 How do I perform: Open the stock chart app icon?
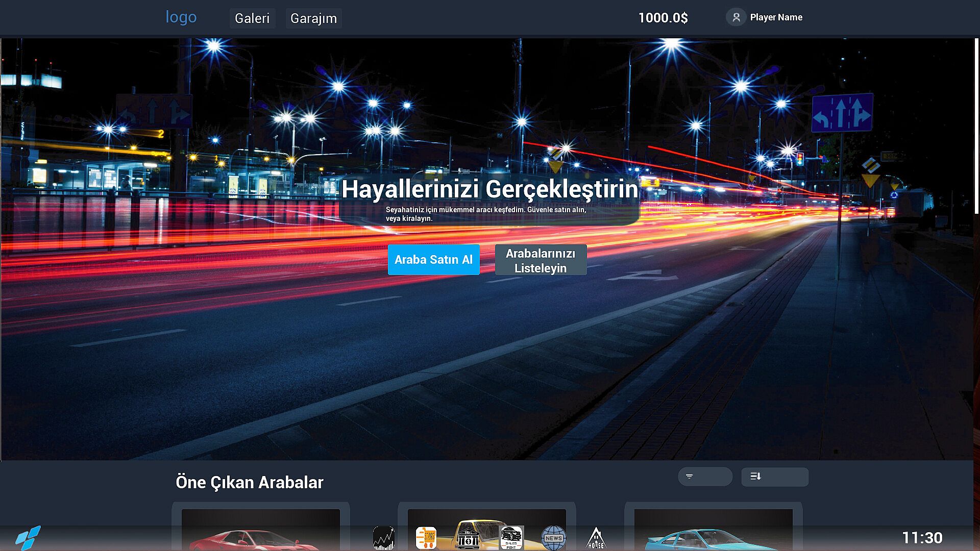pos(383,538)
